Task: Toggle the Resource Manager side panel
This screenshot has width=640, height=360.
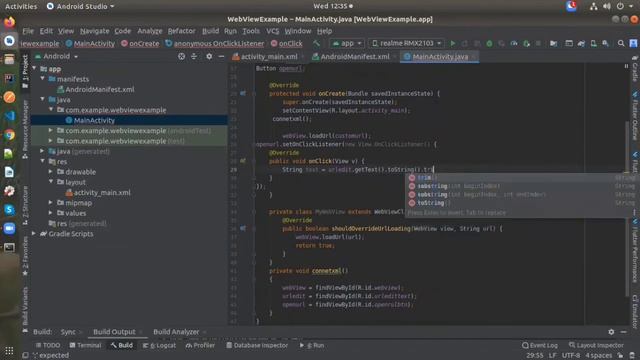Action: 25,129
